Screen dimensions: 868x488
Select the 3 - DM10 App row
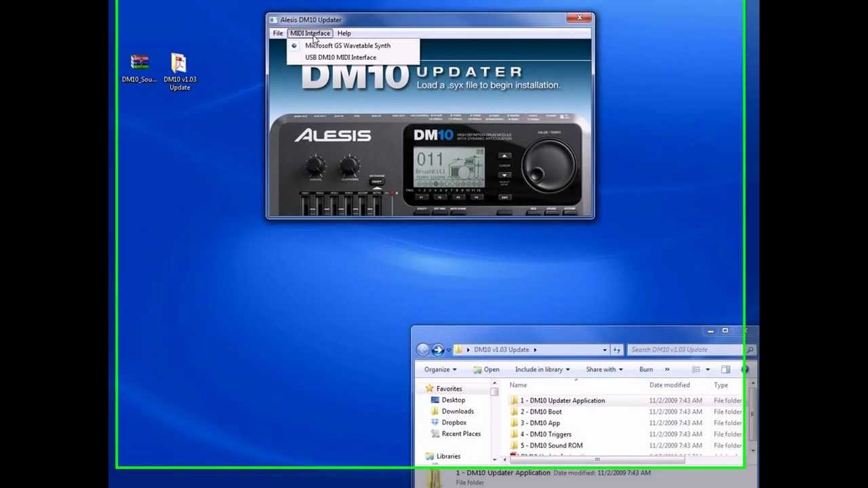[627, 423]
